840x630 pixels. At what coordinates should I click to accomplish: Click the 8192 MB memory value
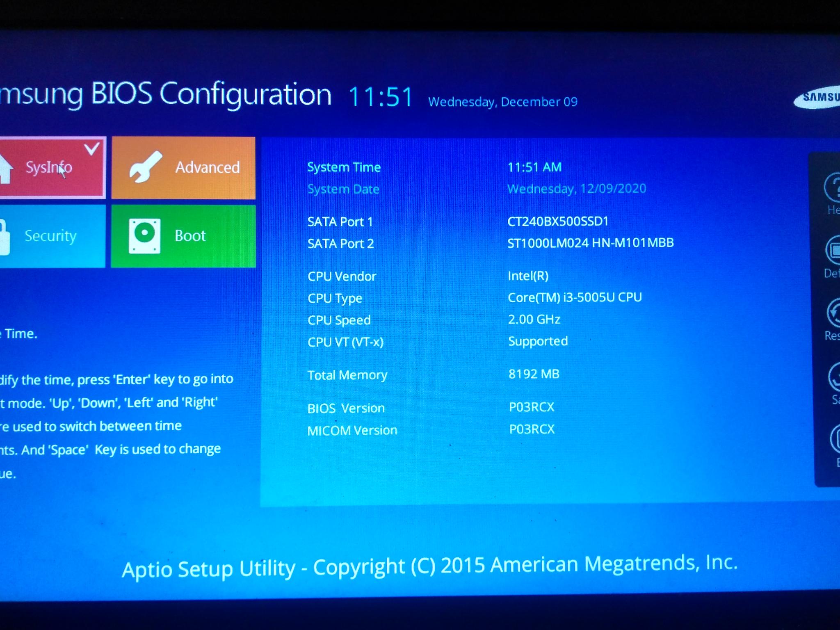tap(534, 374)
